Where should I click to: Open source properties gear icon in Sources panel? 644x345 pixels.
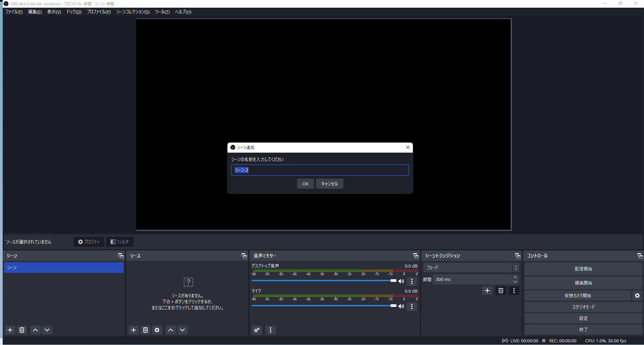click(157, 330)
